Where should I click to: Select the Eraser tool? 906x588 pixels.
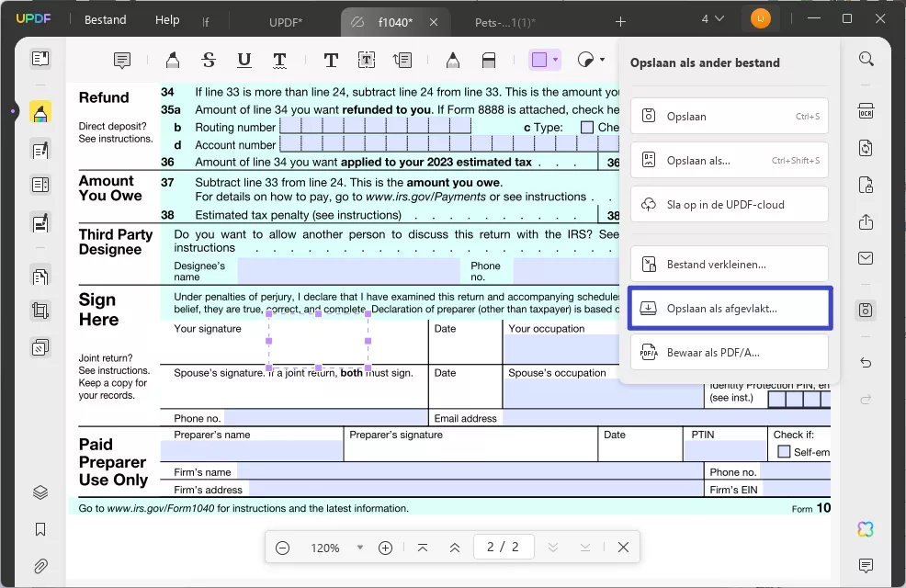pos(489,60)
